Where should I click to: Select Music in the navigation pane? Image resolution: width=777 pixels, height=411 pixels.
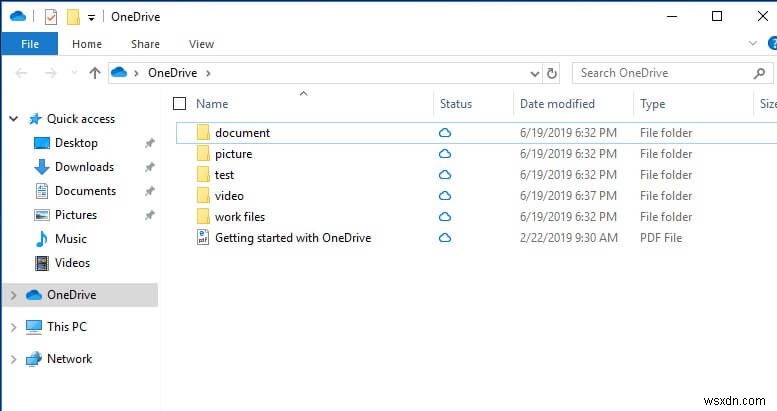(70, 239)
